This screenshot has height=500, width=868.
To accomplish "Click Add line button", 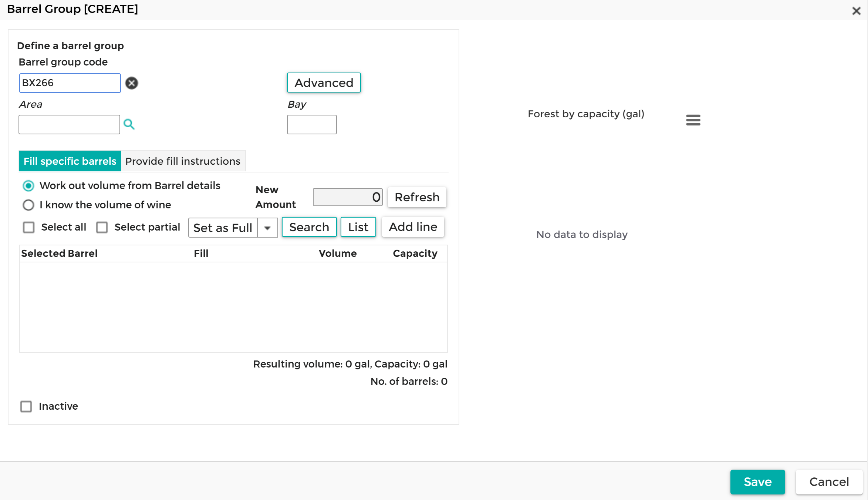I will 413,227.
